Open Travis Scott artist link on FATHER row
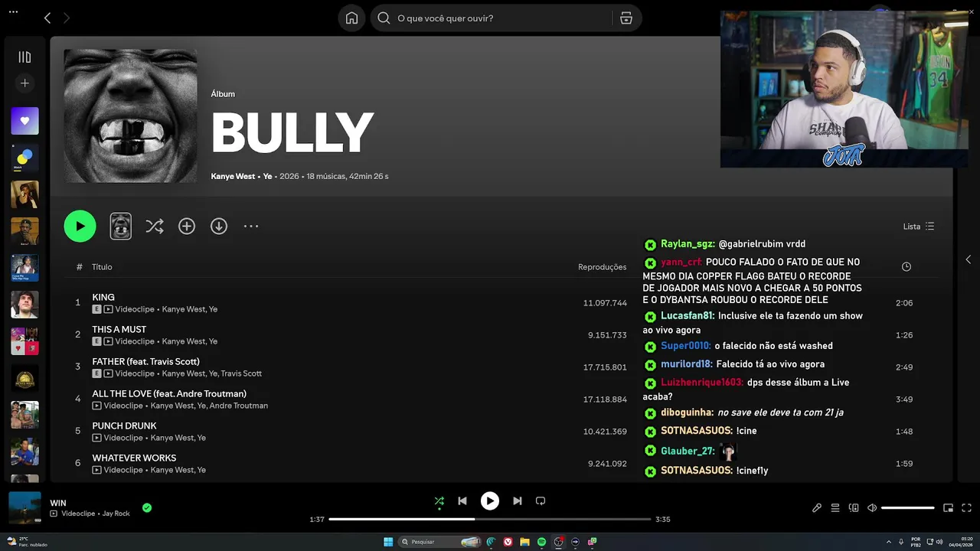The height and width of the screenshot is (551, 980). click(242, 373)
